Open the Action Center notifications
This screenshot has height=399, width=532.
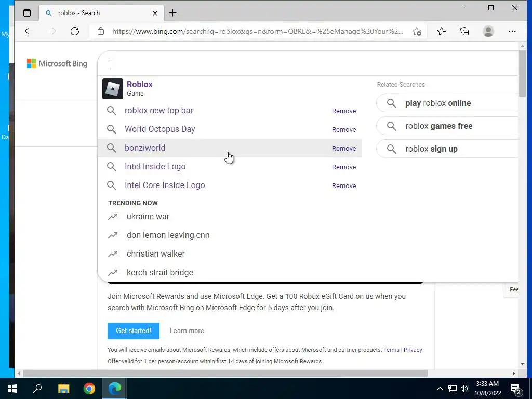516,389
